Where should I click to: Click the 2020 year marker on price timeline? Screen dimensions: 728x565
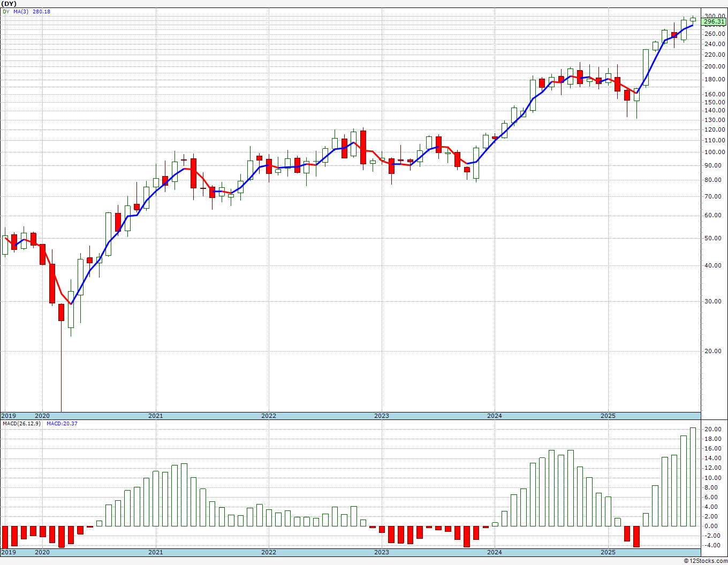(42, 416)
